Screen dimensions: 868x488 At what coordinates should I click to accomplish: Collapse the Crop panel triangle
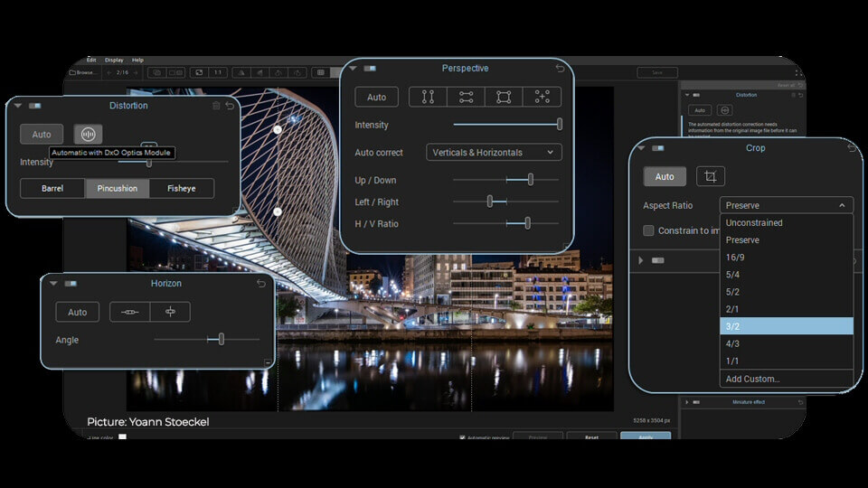641,147
